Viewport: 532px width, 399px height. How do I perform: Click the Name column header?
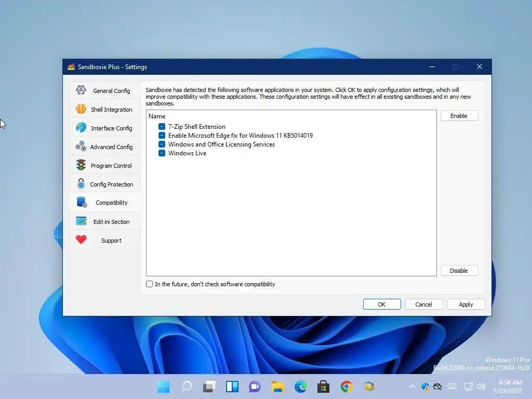click(x=157, y=116)
